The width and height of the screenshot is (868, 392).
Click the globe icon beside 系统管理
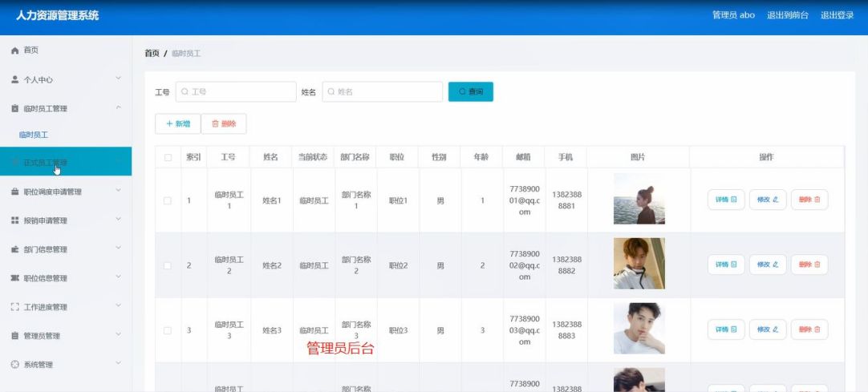click(x=15, y=365)
